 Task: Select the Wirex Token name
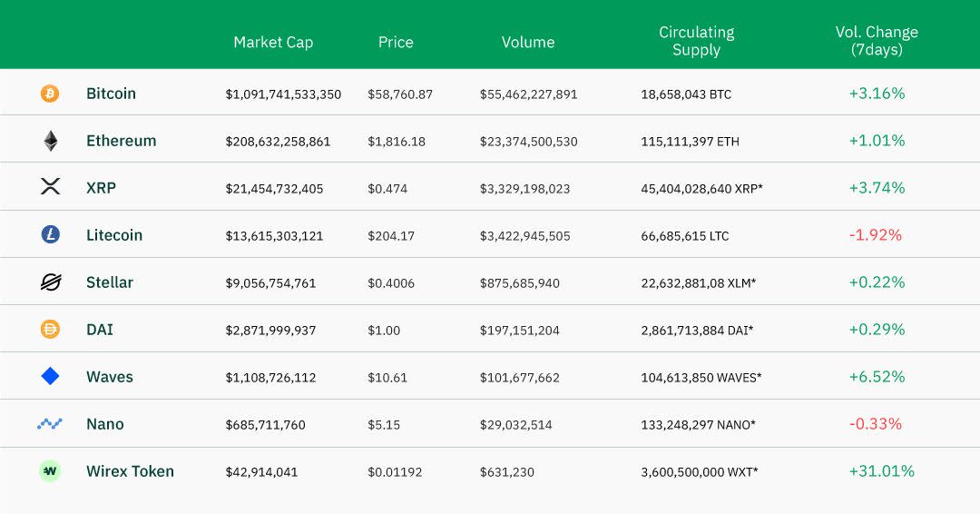(x=130, y=471)
